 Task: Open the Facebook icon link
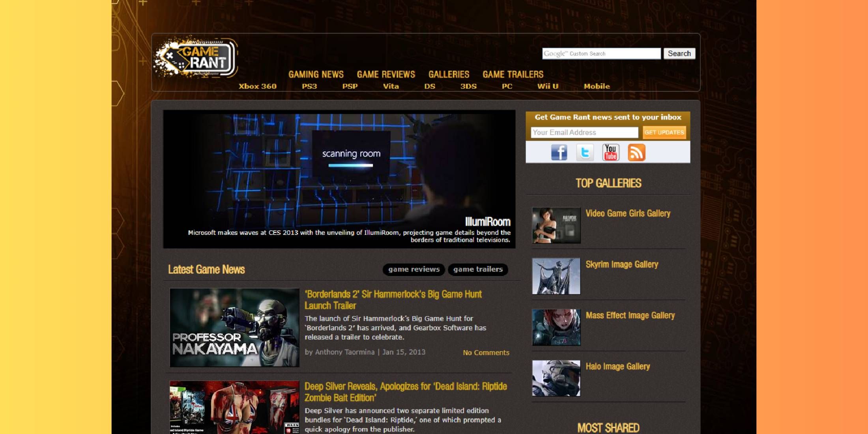coord(559,152)
